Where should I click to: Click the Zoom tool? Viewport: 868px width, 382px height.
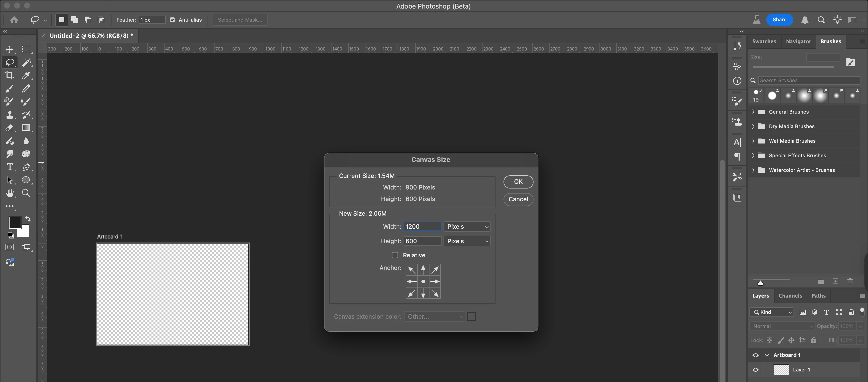coord(26,193)
